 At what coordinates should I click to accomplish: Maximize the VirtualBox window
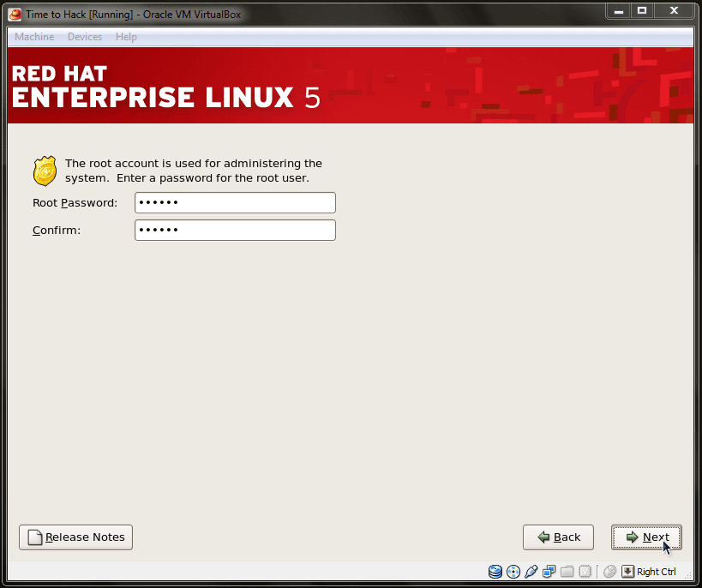pos(641,11)
